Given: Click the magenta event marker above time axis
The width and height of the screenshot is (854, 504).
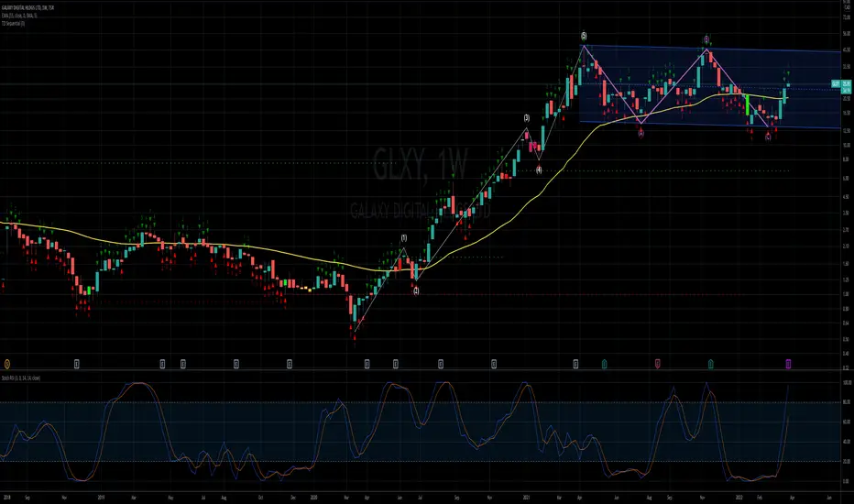Looking at the screenshot, I should pyautogui.click(x=789, y=364).
